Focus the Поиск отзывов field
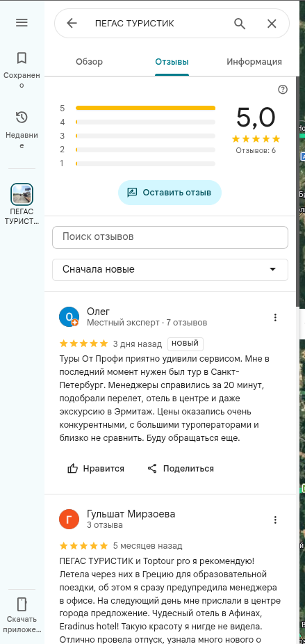 click(170, 237)
